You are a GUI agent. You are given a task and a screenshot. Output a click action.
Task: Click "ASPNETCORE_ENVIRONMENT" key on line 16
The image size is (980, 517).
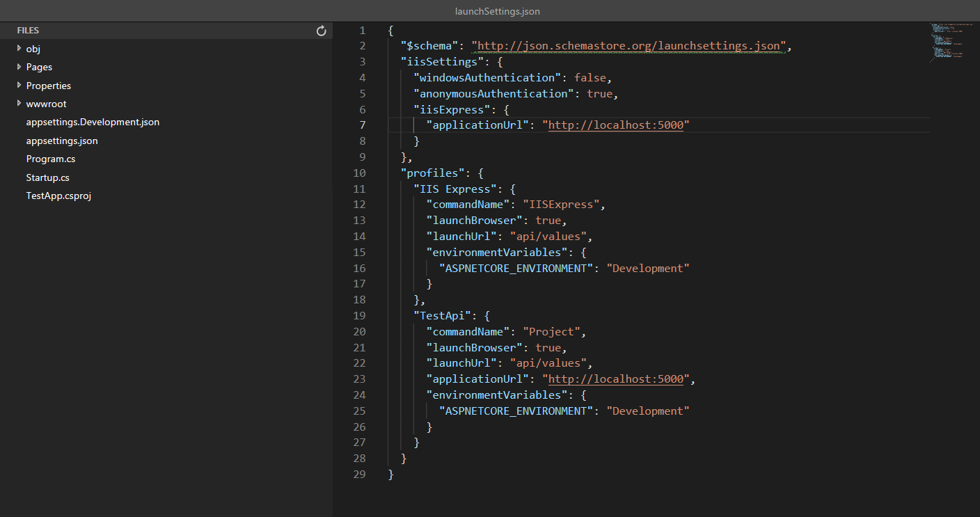coord(516,268)
